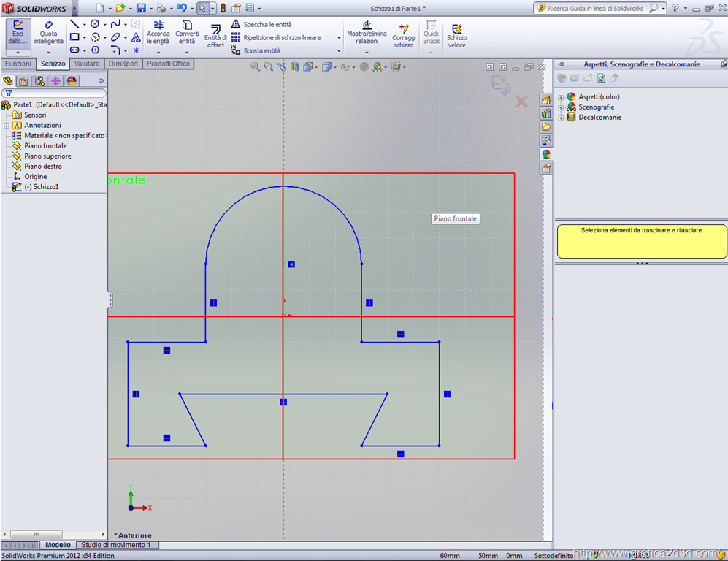The image size is (728, 561).
Task: Activate the Entità di offset tool
Action: (x=215, y=36)
